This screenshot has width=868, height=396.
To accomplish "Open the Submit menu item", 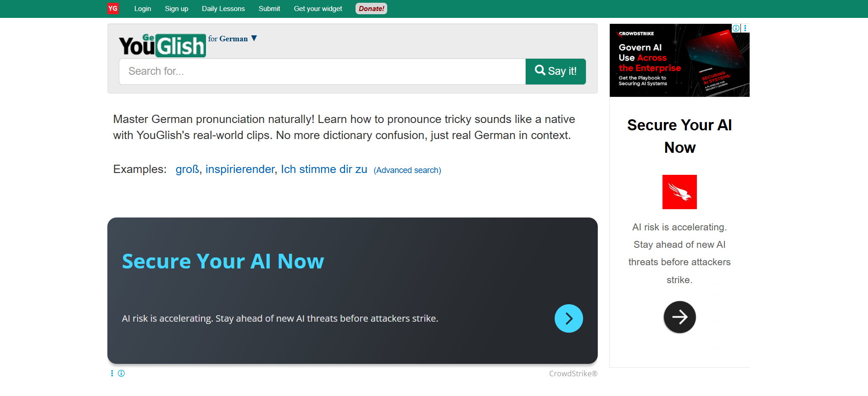I will coord(269,9).
